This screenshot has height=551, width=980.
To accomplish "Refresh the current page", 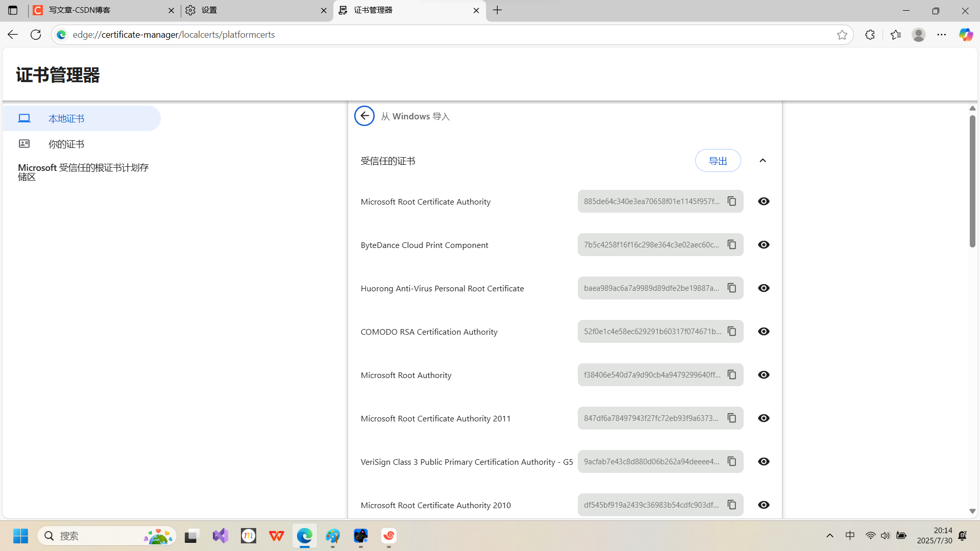I will click(36, 35).
